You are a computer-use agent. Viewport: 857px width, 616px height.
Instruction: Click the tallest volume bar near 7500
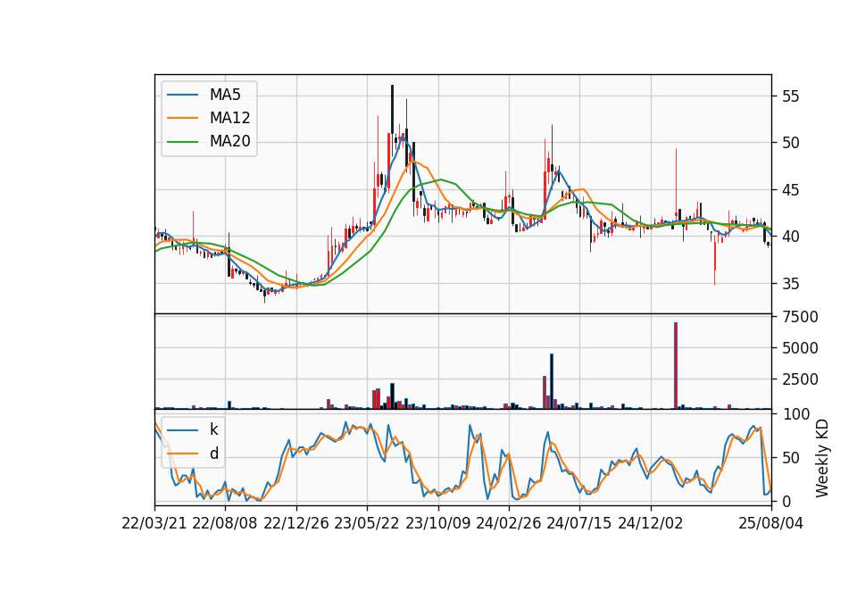676,366
